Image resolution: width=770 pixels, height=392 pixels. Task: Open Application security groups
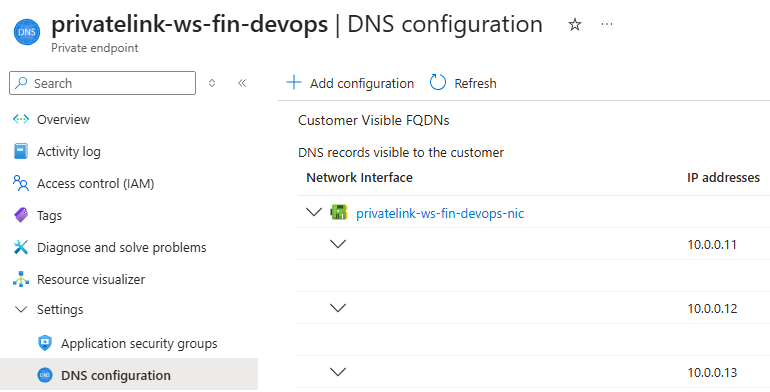(139, 344)
